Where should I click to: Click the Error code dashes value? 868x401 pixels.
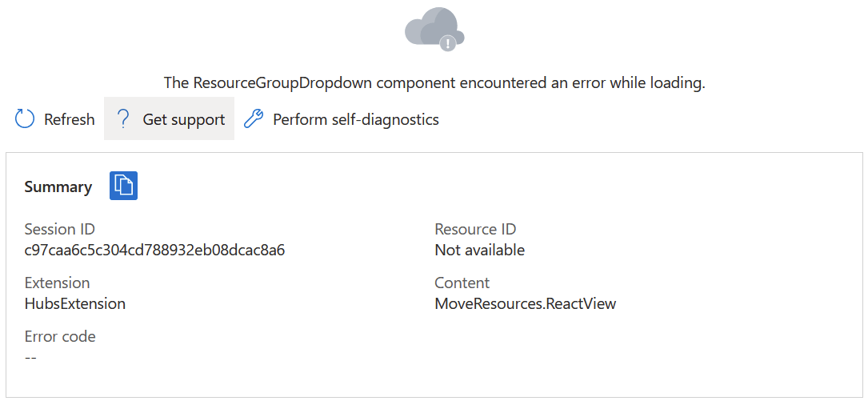pyautogui.click(x=30, y=358)
